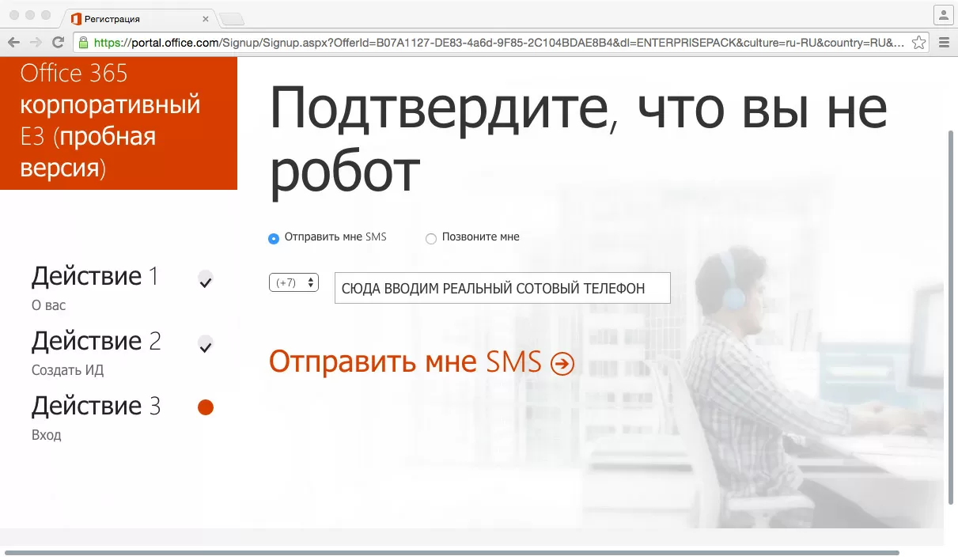Viewport: 958px width, 560px height.
Task: Minimize the browser window
Action: tap(31, 15)
